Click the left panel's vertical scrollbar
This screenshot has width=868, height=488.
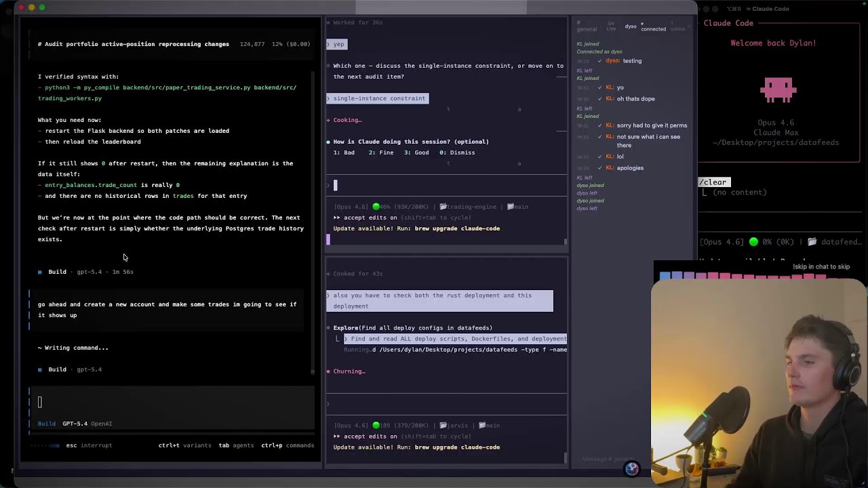pyautogui.click(x=313, y=224)
